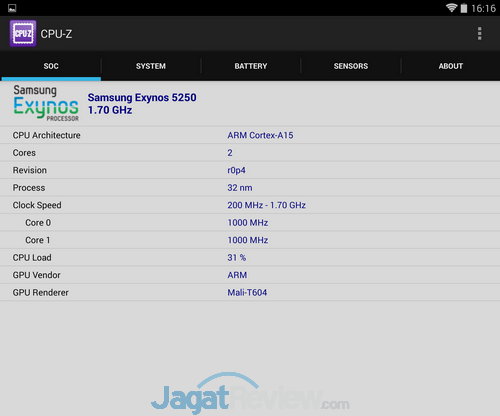Tap the Core 1 frequency row

[250, 240]
